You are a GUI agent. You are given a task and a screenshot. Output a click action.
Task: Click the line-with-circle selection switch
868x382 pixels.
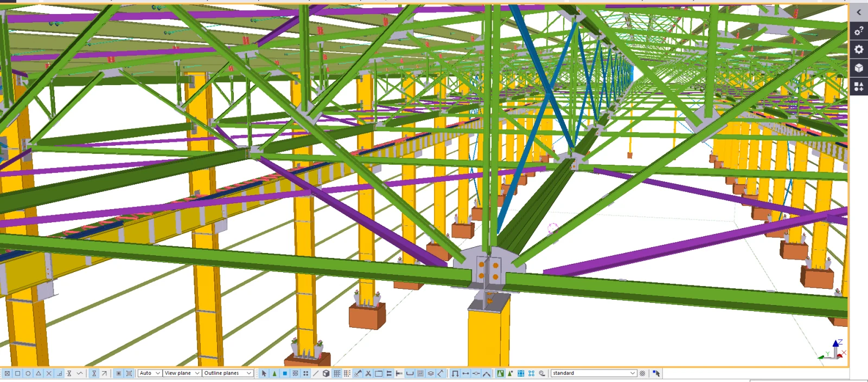pyautogui.click(x=476, y=373)
